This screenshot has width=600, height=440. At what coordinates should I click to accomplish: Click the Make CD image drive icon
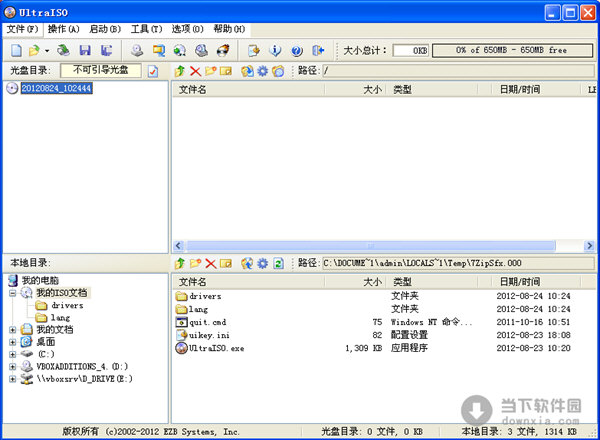(x=137, y=50)
